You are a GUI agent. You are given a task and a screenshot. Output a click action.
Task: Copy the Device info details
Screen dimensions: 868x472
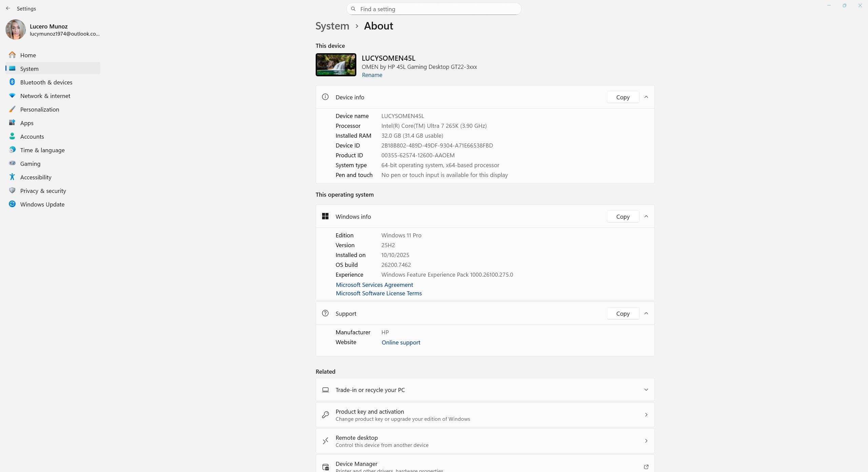(623, 97)
